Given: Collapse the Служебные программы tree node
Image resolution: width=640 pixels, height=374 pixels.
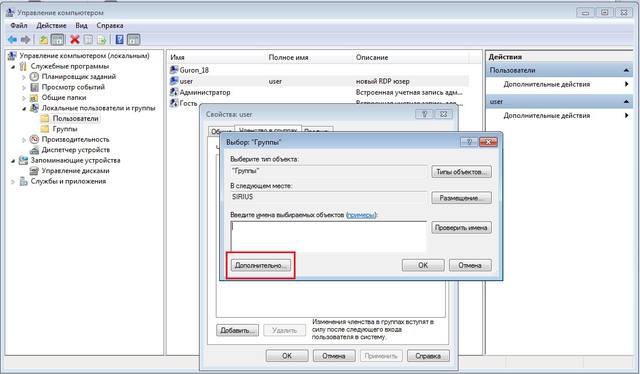Looking at the screenshot, I should tap(13, 67).
